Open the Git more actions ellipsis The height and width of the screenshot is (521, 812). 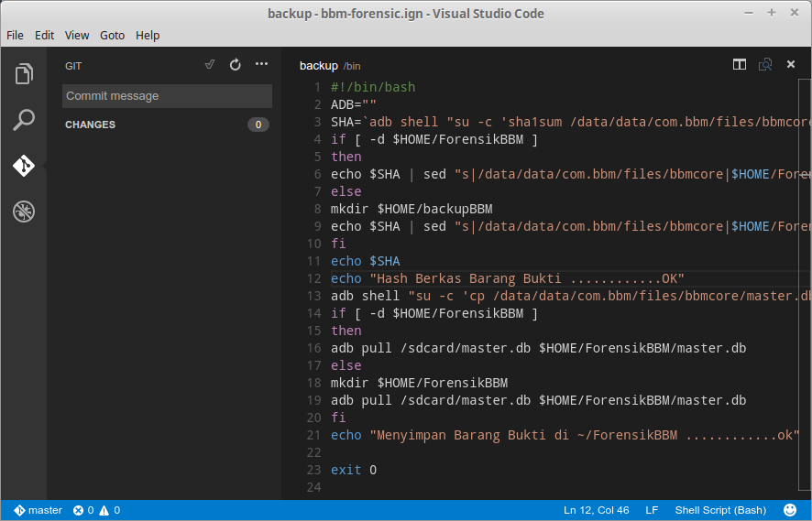pos(261,64)
